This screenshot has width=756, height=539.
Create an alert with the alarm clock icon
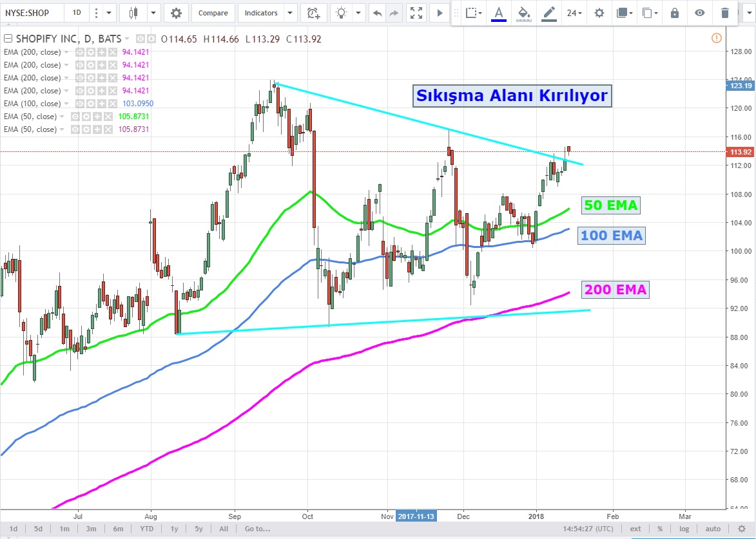pos(313,13)
